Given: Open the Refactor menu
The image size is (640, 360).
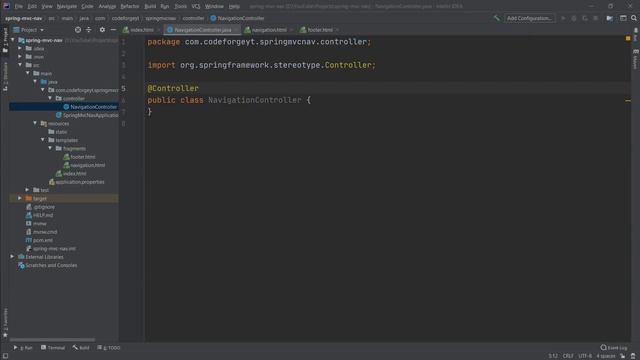Looking at the screenshot, I should 130,6.
